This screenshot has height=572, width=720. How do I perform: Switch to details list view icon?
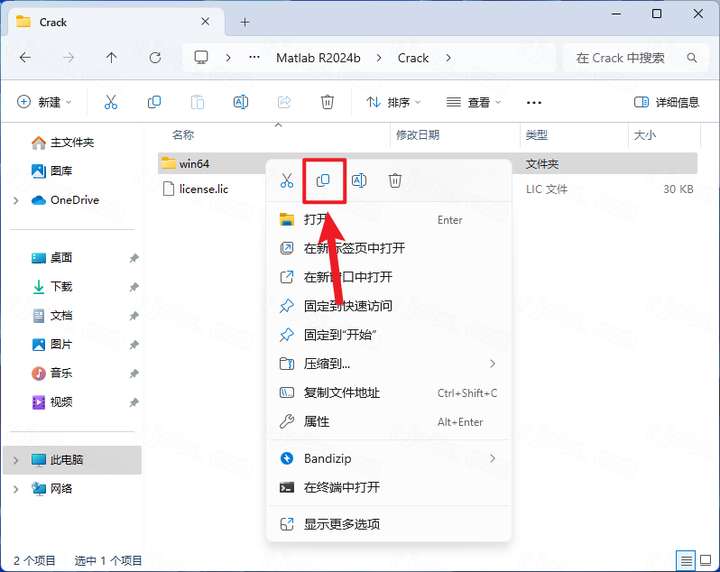tap(686, 561)
